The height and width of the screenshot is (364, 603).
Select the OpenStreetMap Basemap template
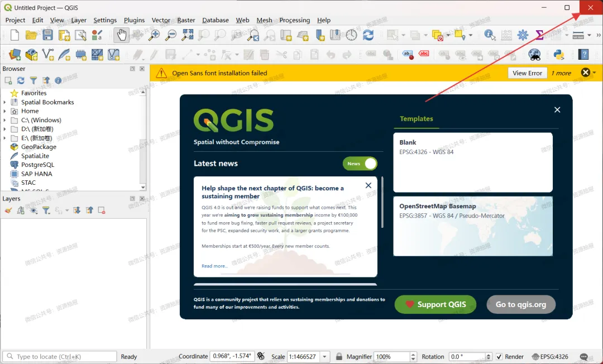pos(473,227)
